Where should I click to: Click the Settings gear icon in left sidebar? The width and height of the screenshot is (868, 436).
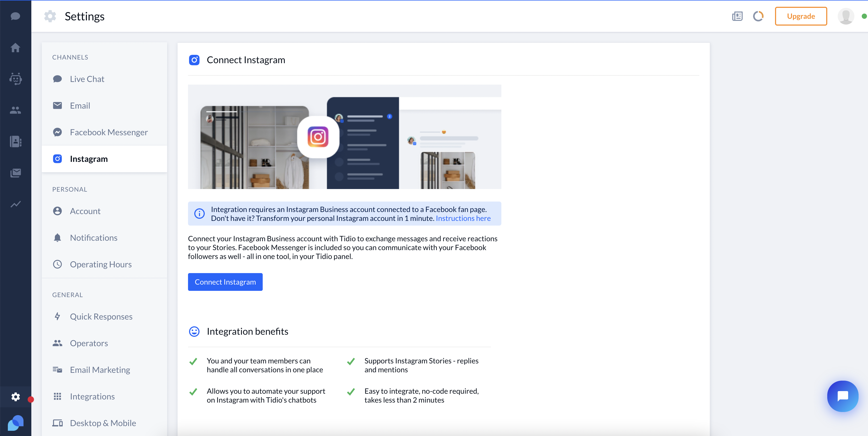(15, 397)
